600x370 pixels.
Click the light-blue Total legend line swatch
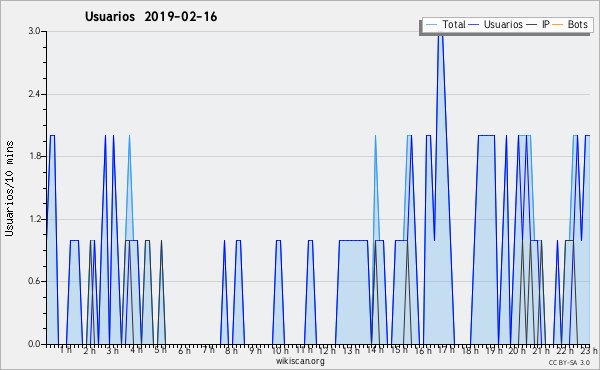[431, 25]
